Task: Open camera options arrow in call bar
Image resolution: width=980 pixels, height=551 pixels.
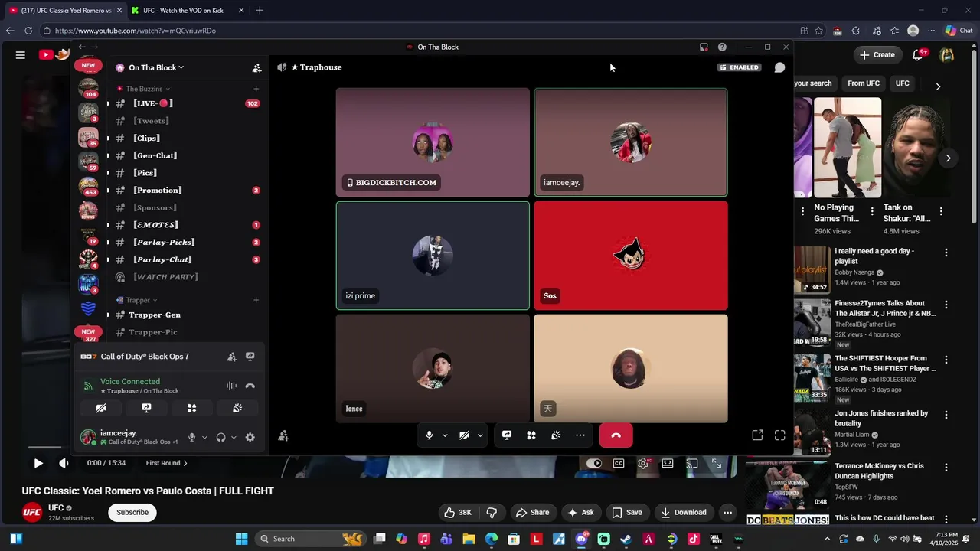Action: click(480, 435)
